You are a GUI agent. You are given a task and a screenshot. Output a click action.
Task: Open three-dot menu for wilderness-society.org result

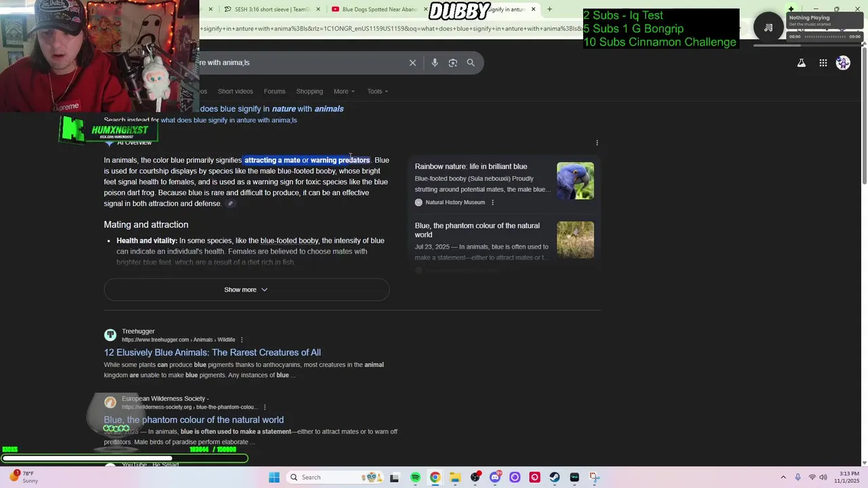[264, 407]
